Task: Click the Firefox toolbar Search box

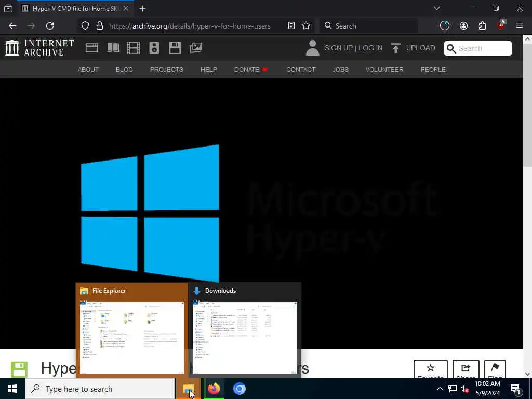Action: 368,26
